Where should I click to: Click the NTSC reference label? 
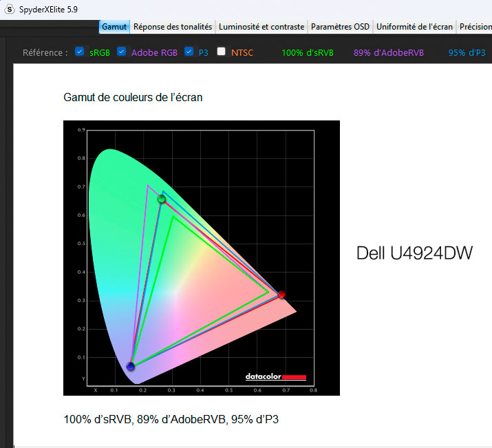click(242, 53)
